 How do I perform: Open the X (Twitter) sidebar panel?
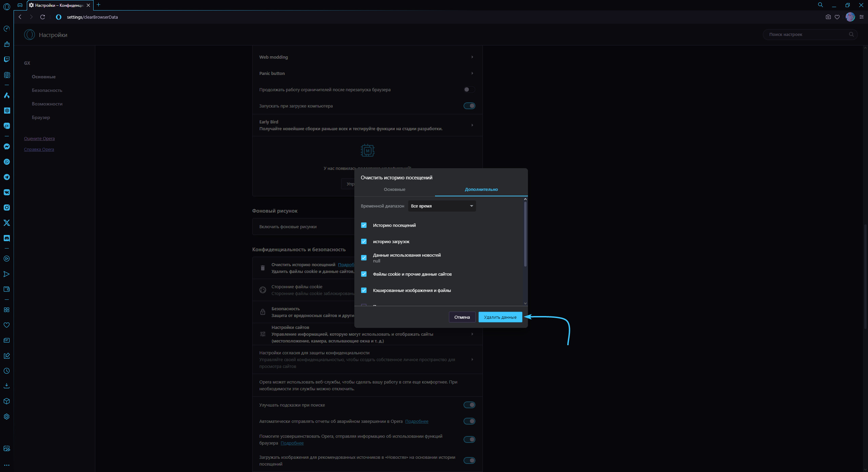click(x=7, y=223)
